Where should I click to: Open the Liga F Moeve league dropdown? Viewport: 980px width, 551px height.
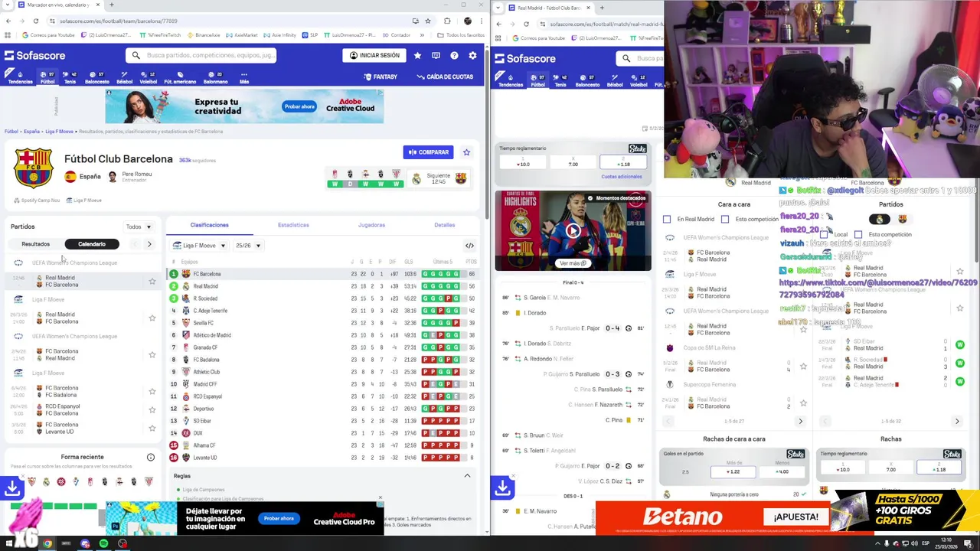(x=199, y=246)
